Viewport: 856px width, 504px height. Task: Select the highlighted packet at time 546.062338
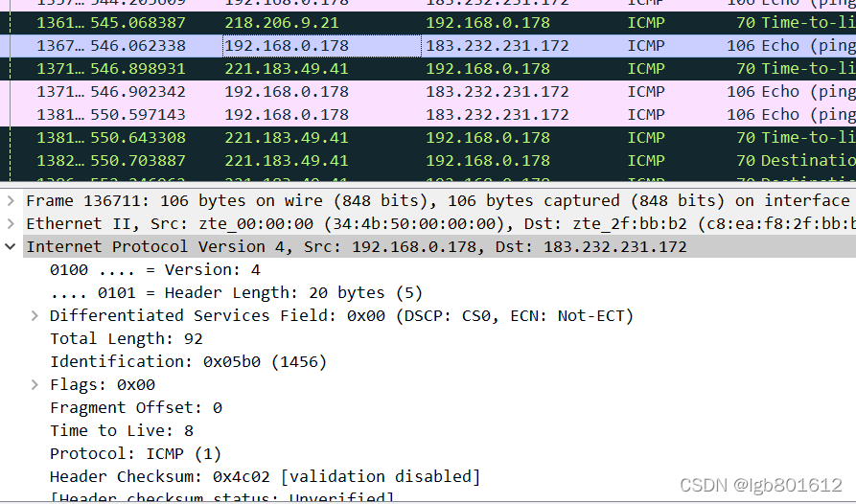[428, 46]
